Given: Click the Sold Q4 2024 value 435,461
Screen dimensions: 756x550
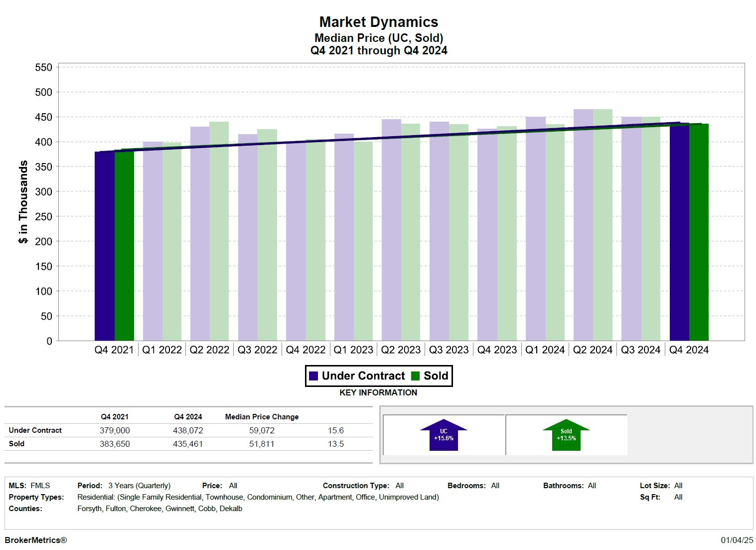Looking at the screenshot, I should click(x=188, y=444).
